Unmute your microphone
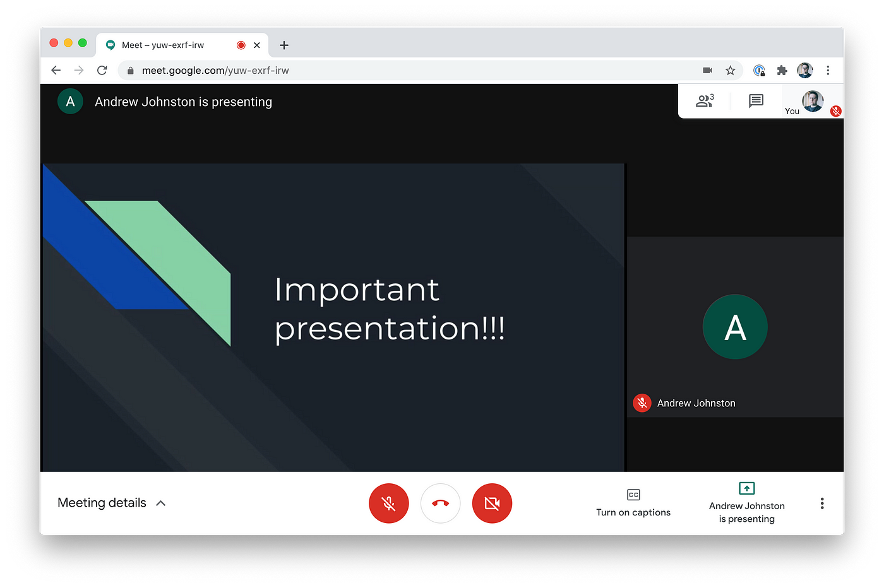The height and width of the screenshot is (588, 884). coord(388,503)
